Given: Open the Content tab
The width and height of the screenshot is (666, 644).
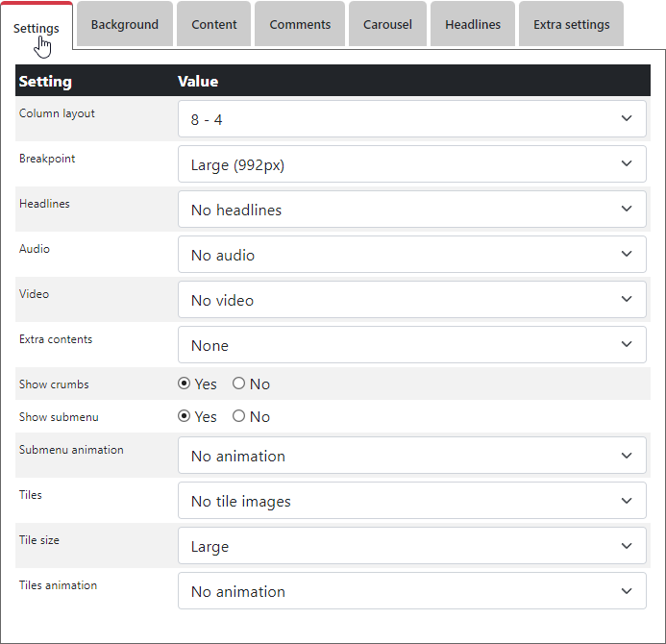Looking at the screenshot, I should coord(214,25).
